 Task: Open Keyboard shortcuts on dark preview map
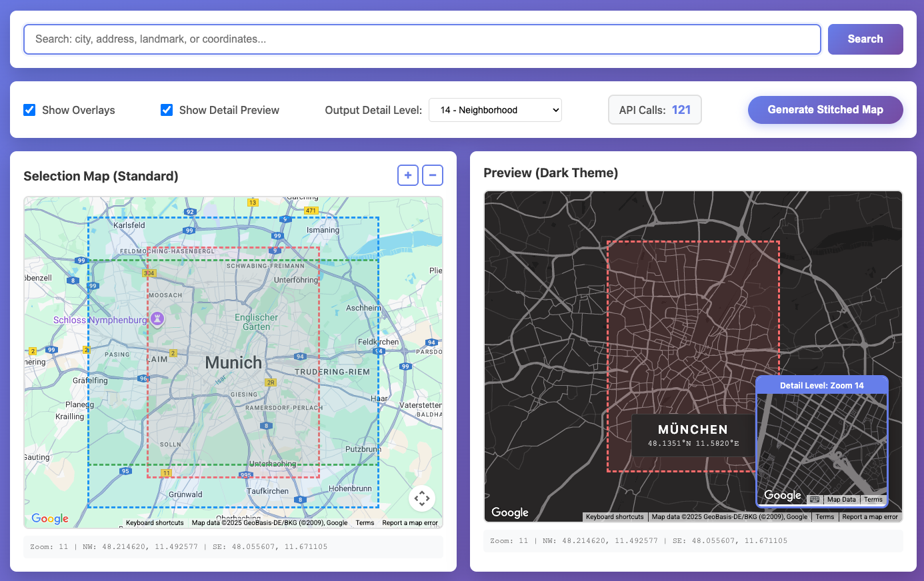(615, 517)
